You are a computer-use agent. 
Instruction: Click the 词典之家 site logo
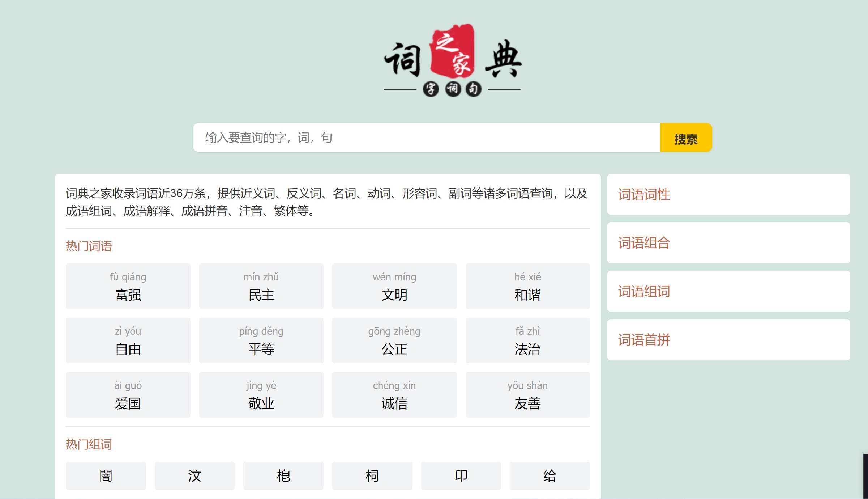coord(452,60)
